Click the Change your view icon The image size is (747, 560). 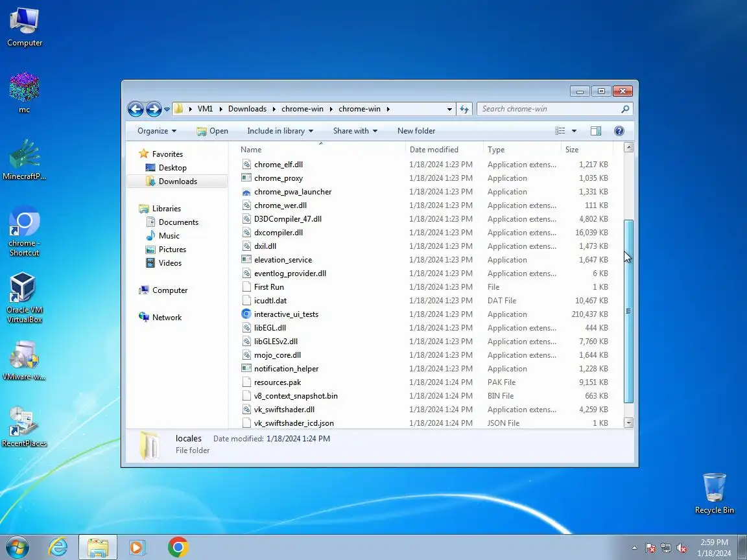click(x=560, y=131)
